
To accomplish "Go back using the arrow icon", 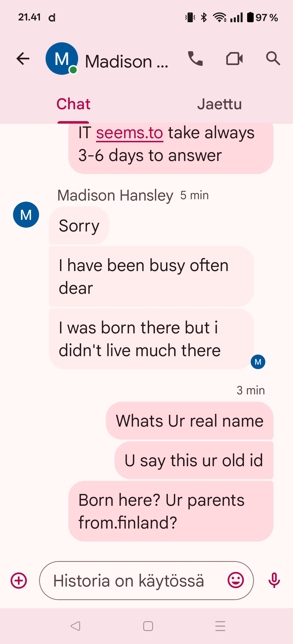I will pos(23,59).
